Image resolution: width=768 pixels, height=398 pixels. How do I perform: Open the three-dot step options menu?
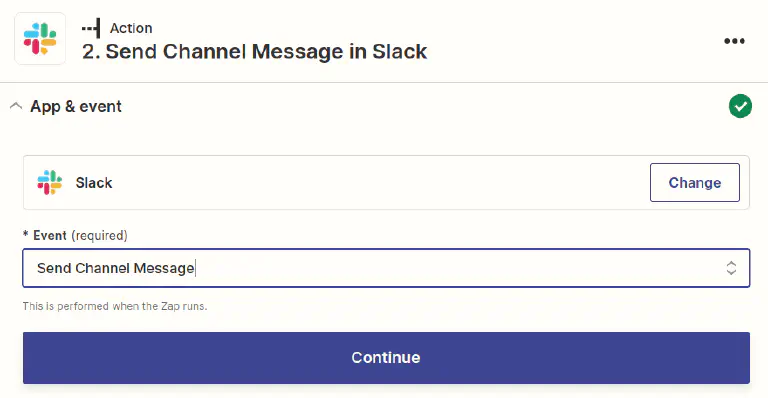tap(734, 41)
